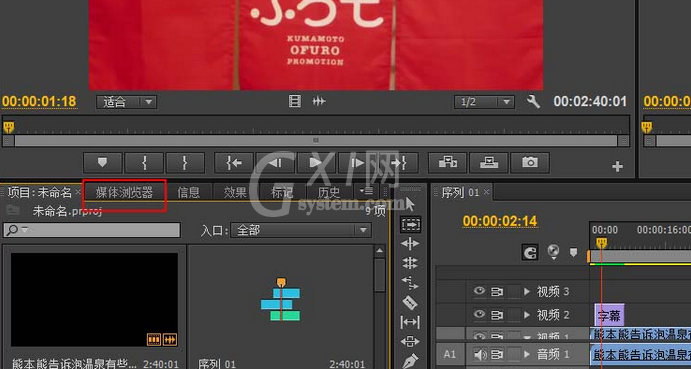Toggle track lock box on 视频 3
This screenshot has height=369, width=691.
pyautogui.click(x=514, y=292)
